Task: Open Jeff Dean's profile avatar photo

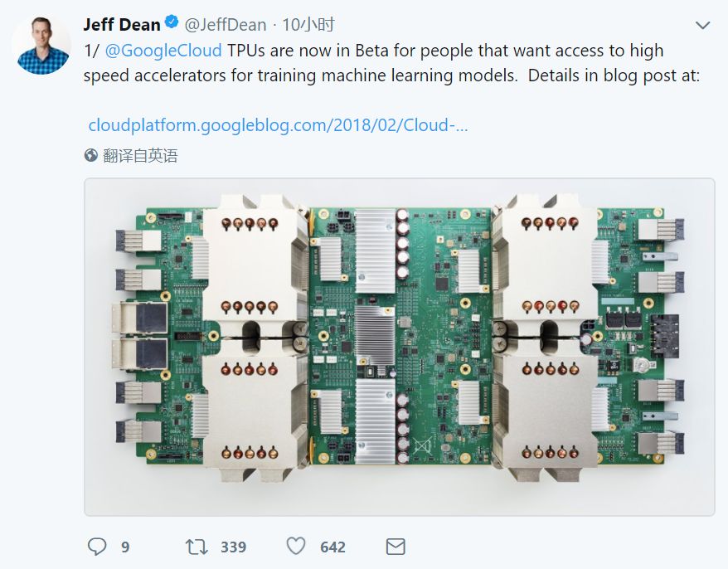Action: click(41, 45)
